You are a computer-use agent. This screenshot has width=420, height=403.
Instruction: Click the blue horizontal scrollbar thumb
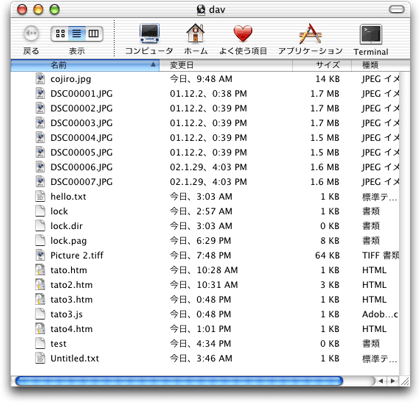(x=179, y=381)
